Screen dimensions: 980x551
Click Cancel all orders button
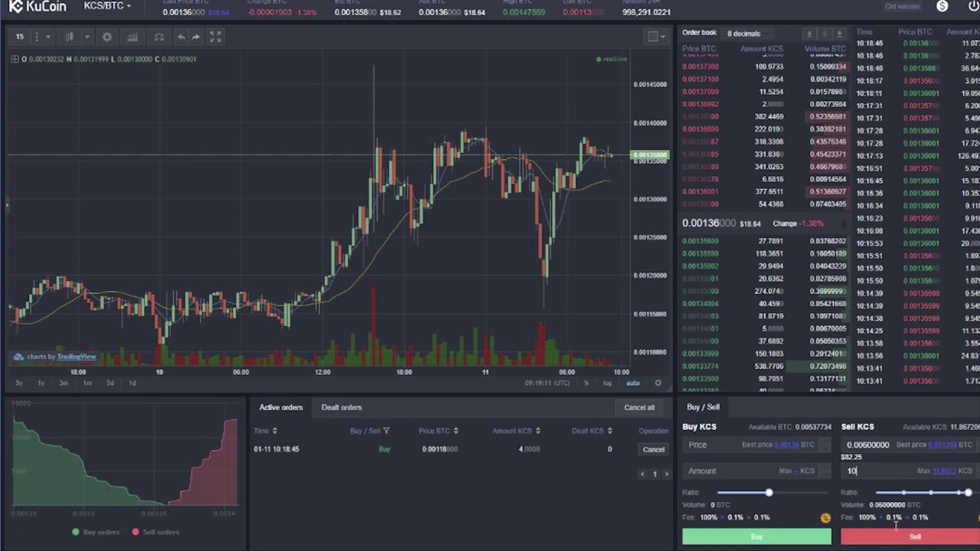pos(639,407)
